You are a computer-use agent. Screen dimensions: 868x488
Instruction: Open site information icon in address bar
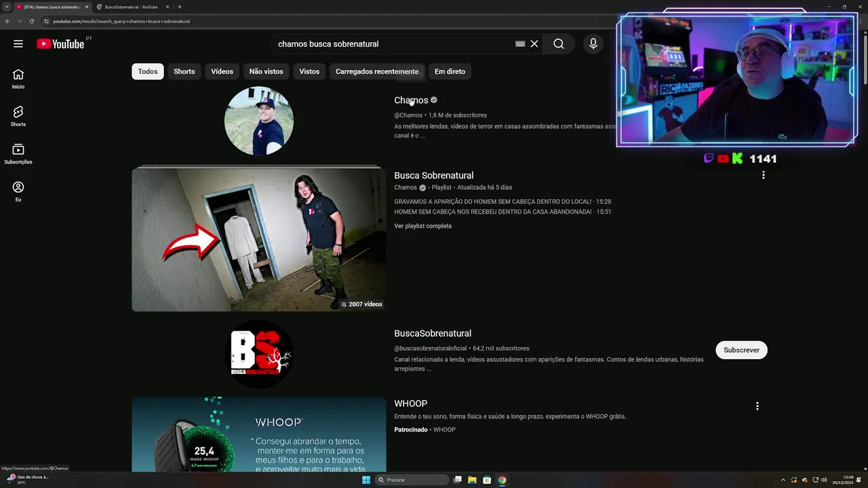pyautogui.click(x=46, y=21)
